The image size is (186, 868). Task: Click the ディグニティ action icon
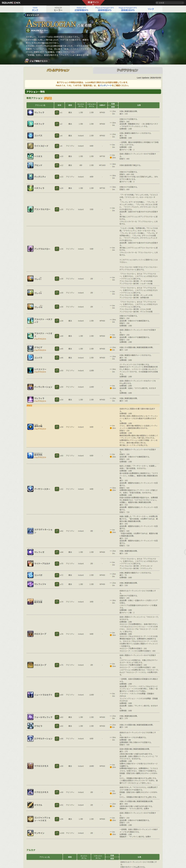[x=30, y=176]
